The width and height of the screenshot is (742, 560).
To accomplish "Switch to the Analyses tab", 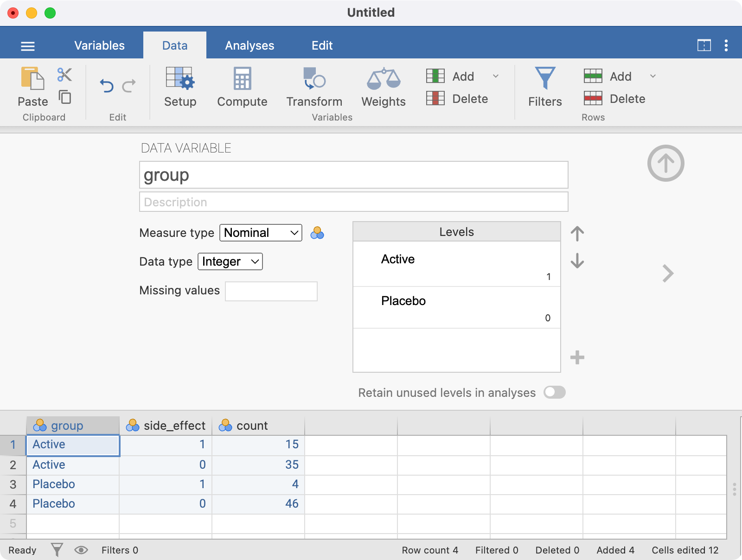I will point(249,45).
